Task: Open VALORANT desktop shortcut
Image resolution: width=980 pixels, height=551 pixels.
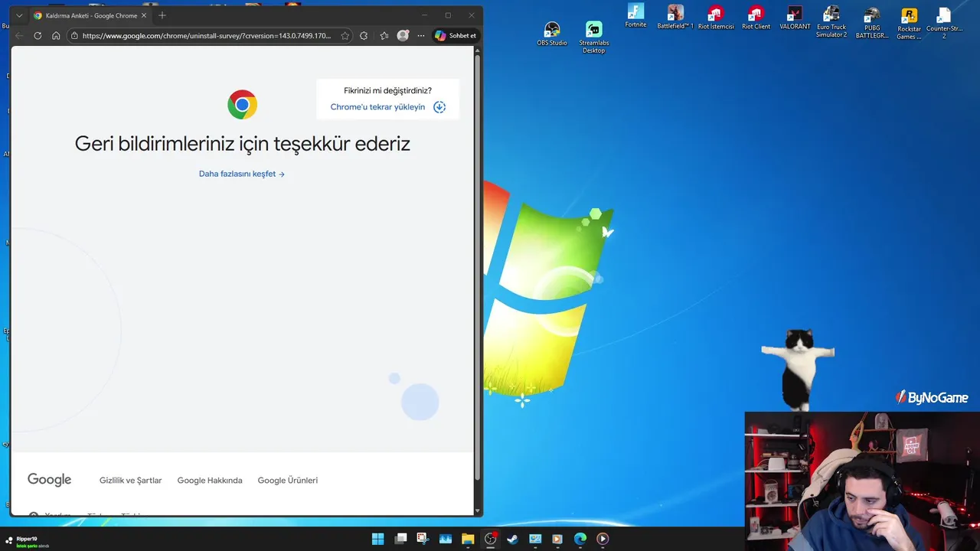Action: click(x=795, y=17)
